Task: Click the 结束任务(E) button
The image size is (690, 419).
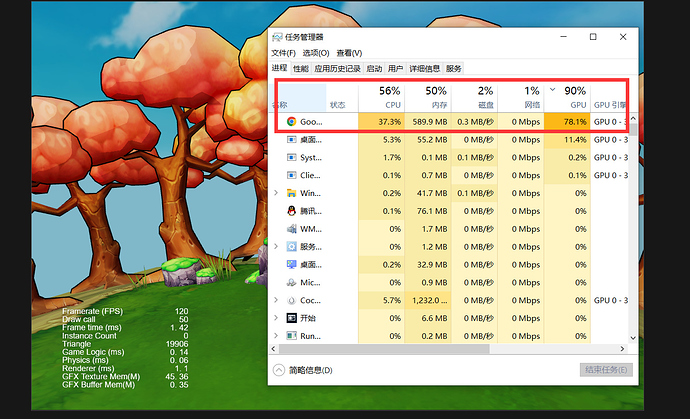Action: click(x=606, y=370)
